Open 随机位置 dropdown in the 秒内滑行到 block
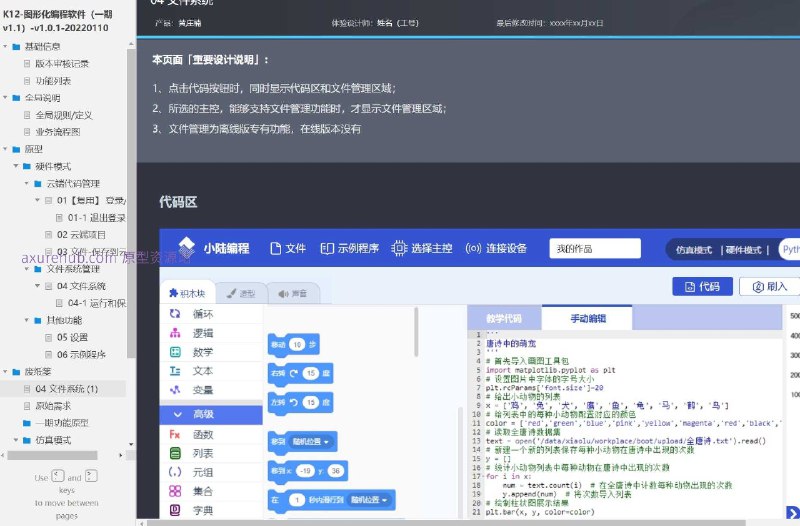Screen dimensions: 800x526 [x=369, y=499]
